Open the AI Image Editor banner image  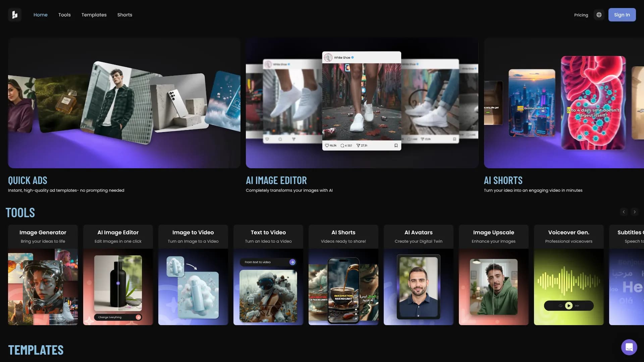pyautogui.click(x=362, y=103)
